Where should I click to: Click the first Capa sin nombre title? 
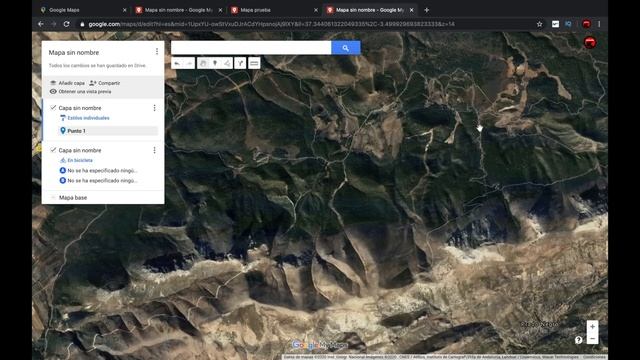pyautogui.click(x=80, y=108)
